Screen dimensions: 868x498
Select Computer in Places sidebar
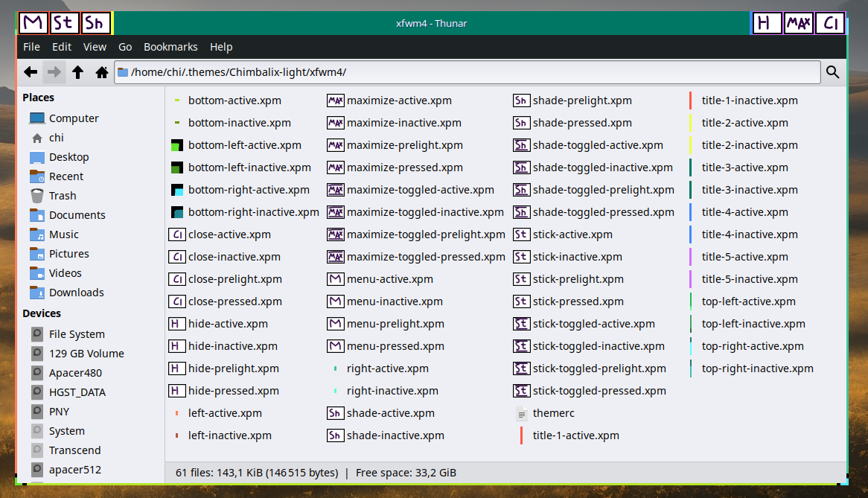74,118
